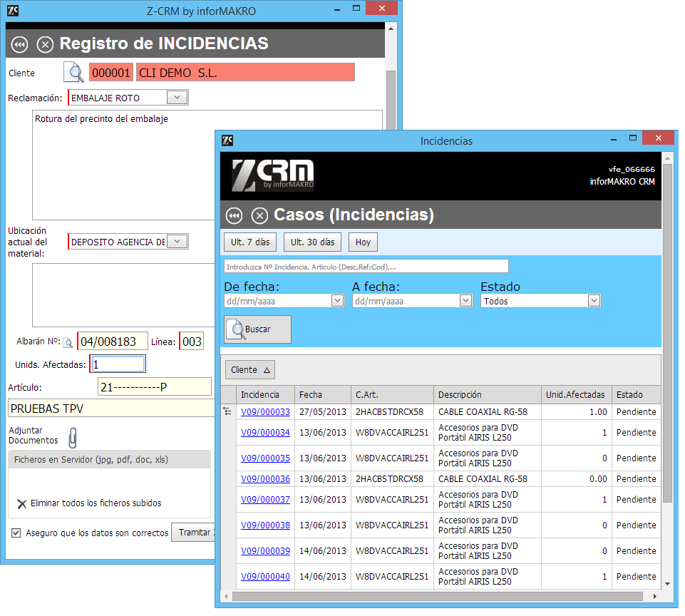Screen dimensions: 685x616
Task: Click PRUEBAS TPV article name field
Action: click(111, 409)
